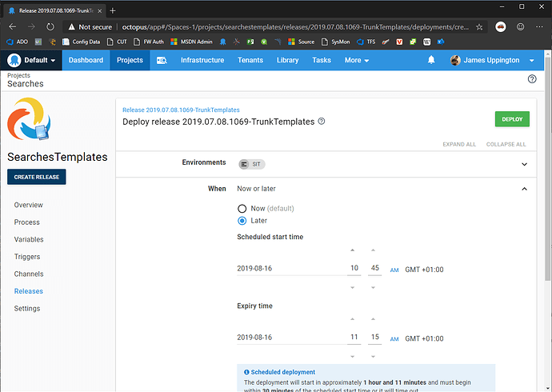
Task: Click the green DEPLOY button
Action: pos(512,119)
